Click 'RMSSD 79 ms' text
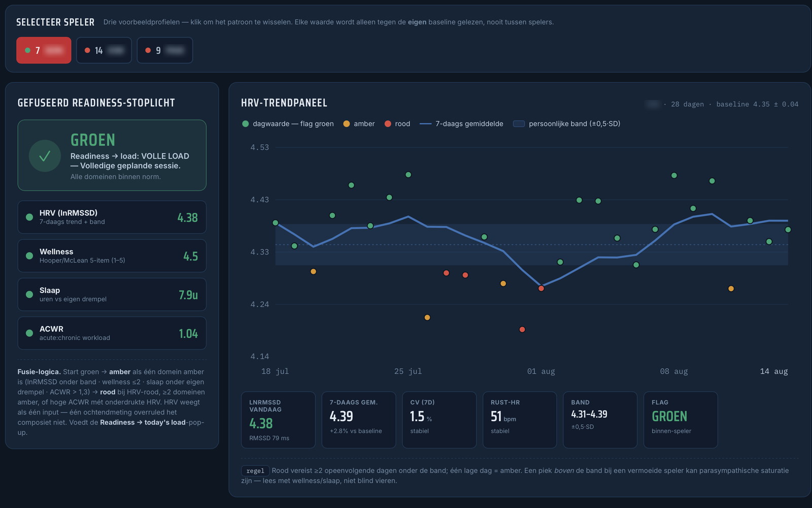Viewport: 812px width, 508px height. pyautogui.click(x=269, y=438)
